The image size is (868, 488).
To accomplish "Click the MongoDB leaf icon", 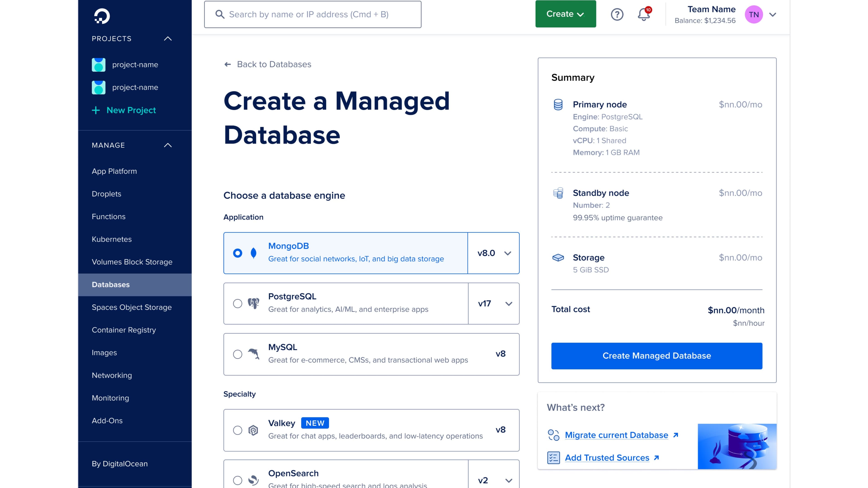I will click(254, 253).
